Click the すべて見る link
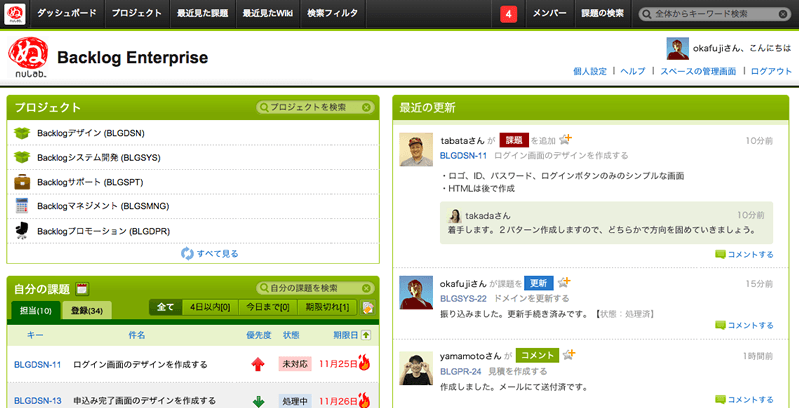 coord(218,254)
